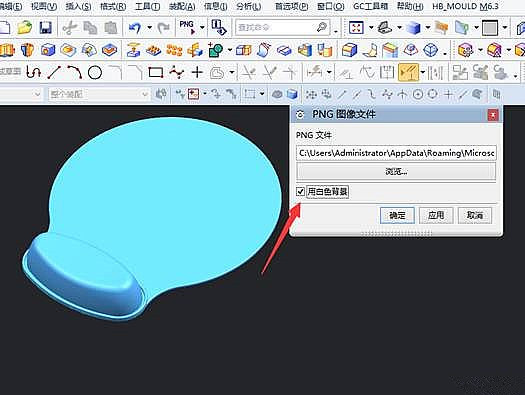Click the 取消 button in PNG dialog
This screenshot has height=395, width=525.
(x=475, y=215)
